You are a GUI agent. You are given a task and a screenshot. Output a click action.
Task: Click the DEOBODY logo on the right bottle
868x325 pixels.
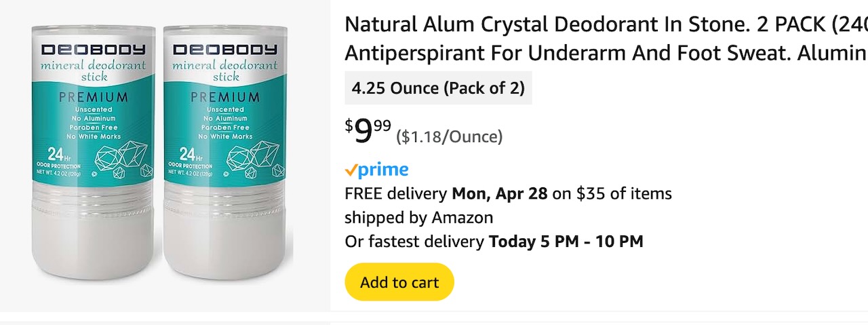[225, 50]
